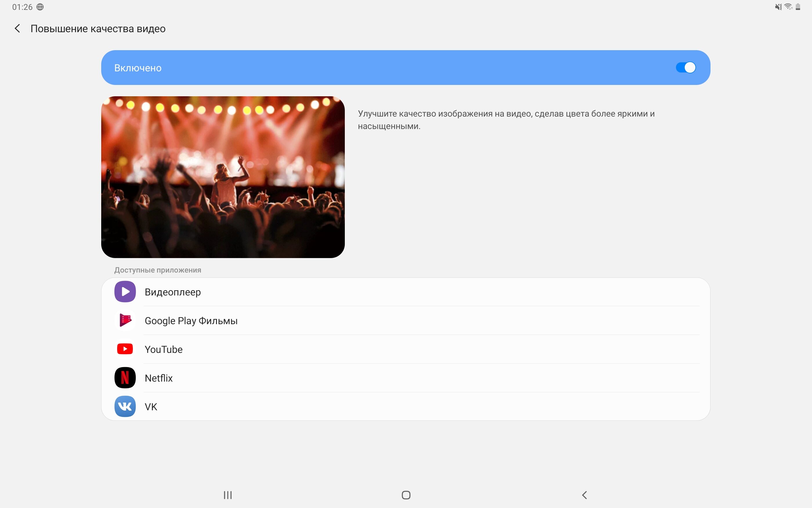Tap the Netflix N icon

[x=125, y=378]
